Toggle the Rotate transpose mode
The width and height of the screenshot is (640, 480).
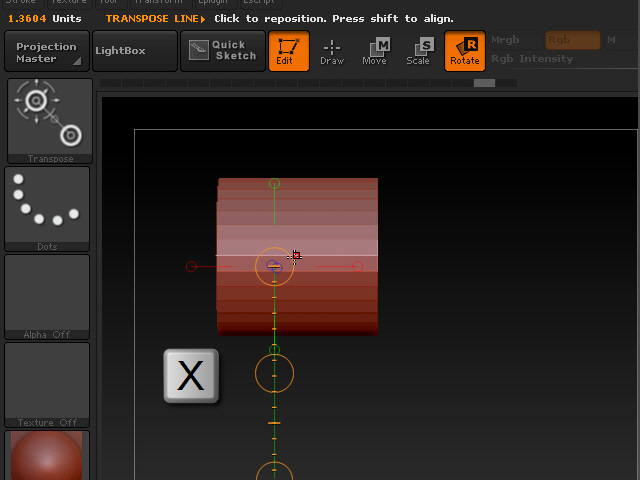[465, 51]
